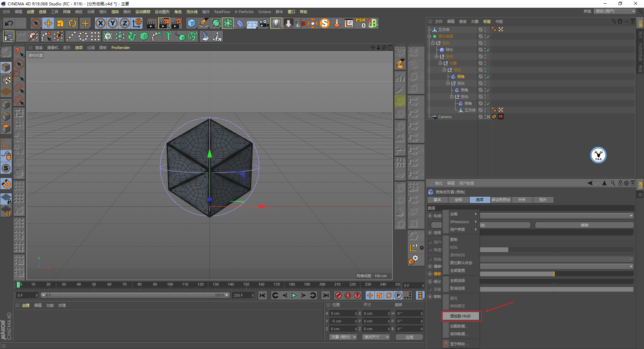
Task: Click the Make Editable icon
Action: coord(6,52)
